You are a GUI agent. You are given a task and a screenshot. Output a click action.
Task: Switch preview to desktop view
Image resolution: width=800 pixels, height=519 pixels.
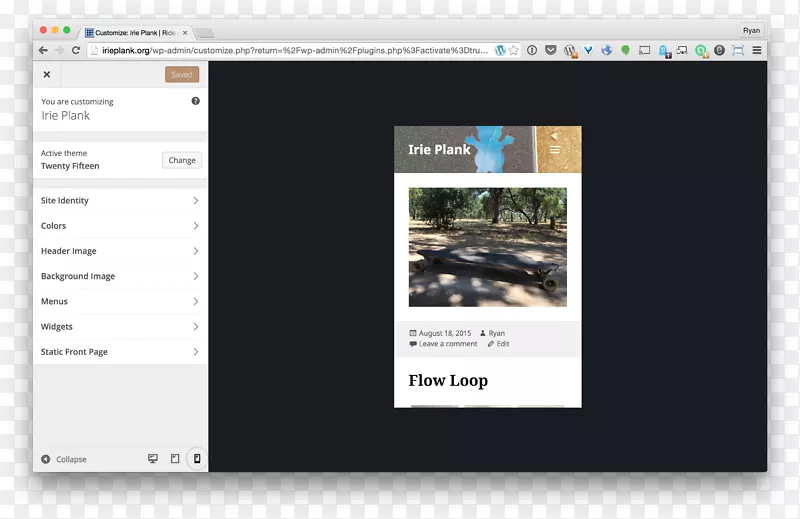coord(153,459)
